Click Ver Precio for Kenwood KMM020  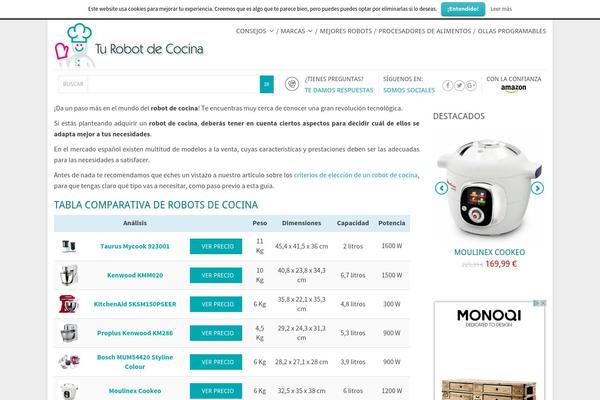pyautogui.click(x=216, y=275)
